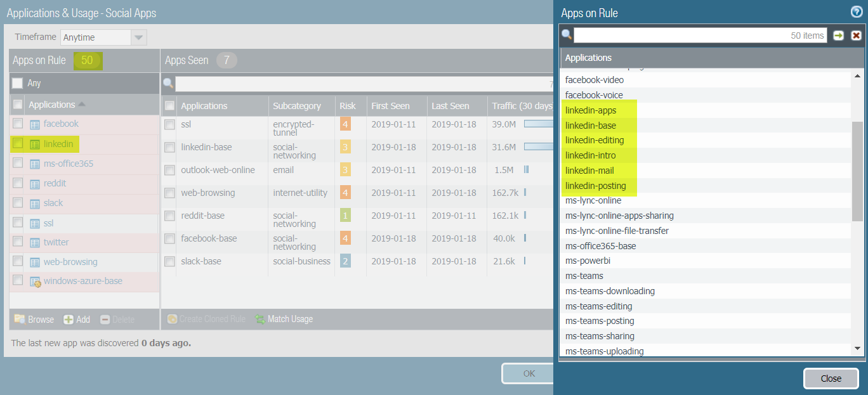The image size is (868, 395).
Task: Click the windows-azure-base application icon
Action: click(x=35, y=282)
